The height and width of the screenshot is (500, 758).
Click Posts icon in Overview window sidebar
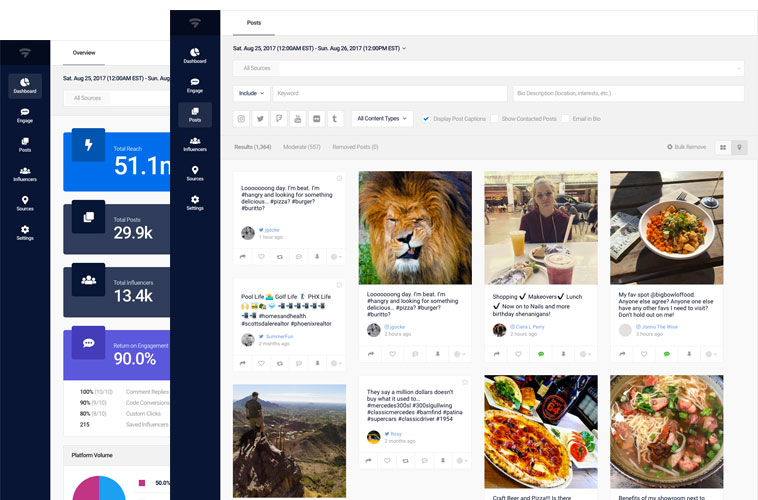[25, 141]
